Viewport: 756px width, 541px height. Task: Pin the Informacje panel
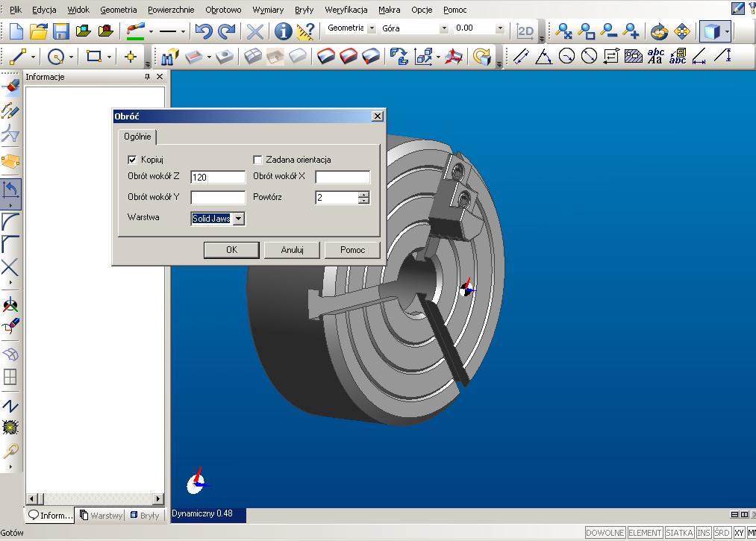pyautogui.click(x=147, y=77)
